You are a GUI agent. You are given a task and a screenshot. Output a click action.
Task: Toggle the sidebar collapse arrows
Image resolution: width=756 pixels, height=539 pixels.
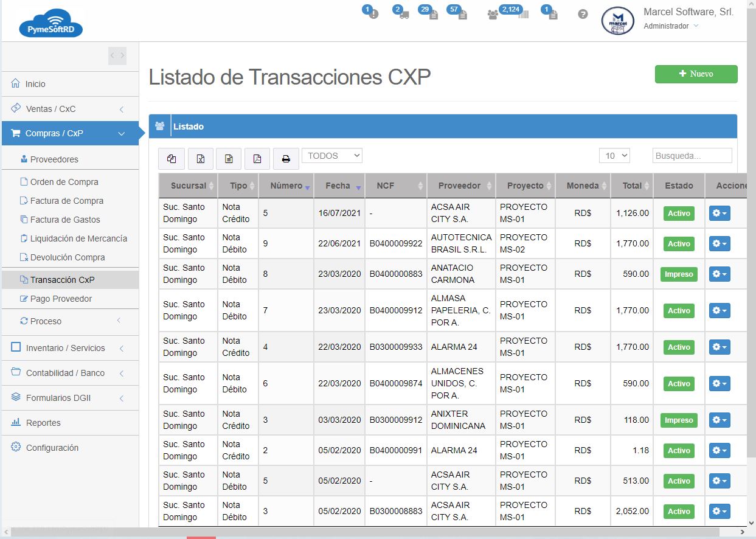(x=117, y=56)
